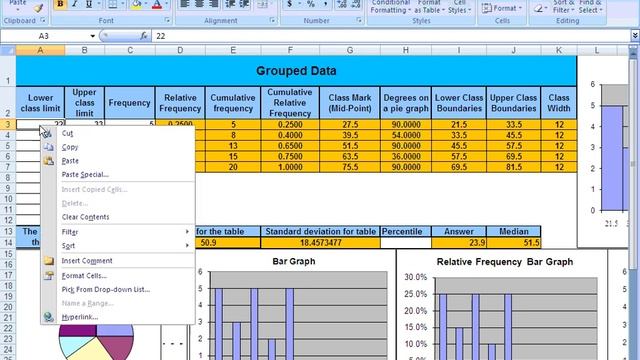Select column F header
The height and width of the screenshot is (360, 640).
click(290, 50)
